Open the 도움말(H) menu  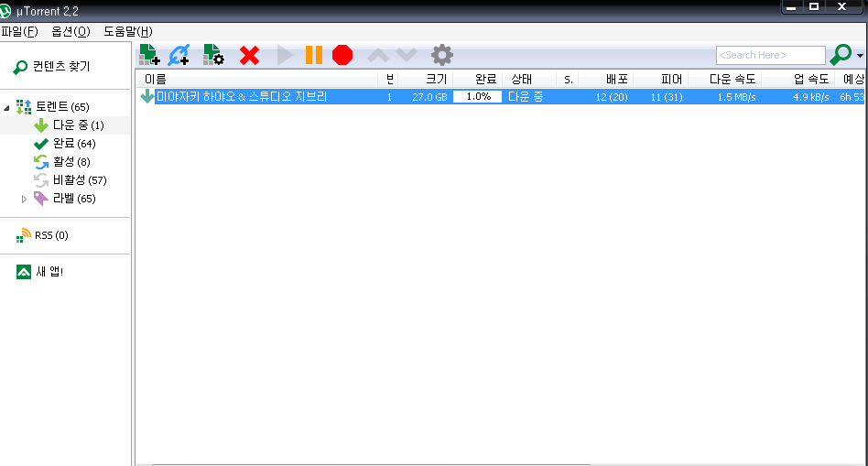coord(128,31)
